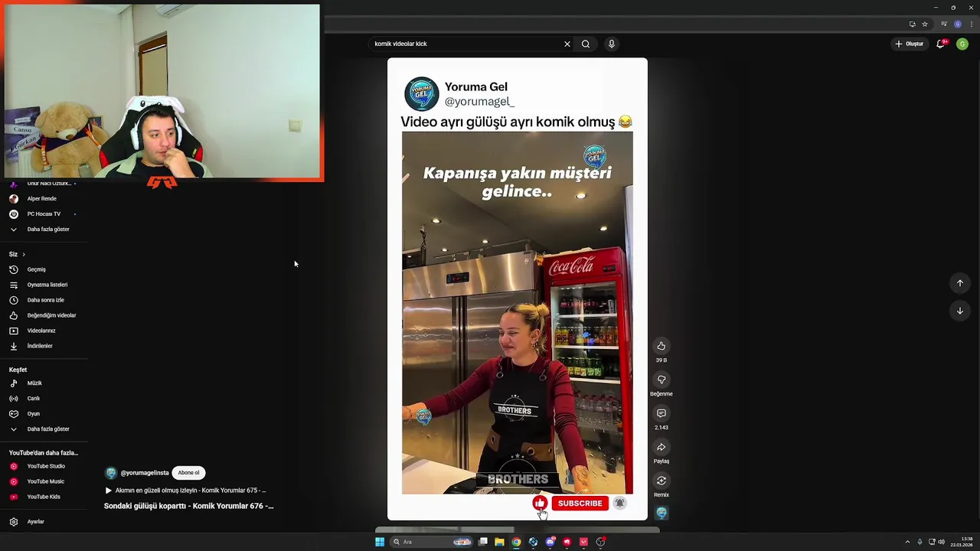
Task: Click the Shorts video player area
Action: pos(518,289)
